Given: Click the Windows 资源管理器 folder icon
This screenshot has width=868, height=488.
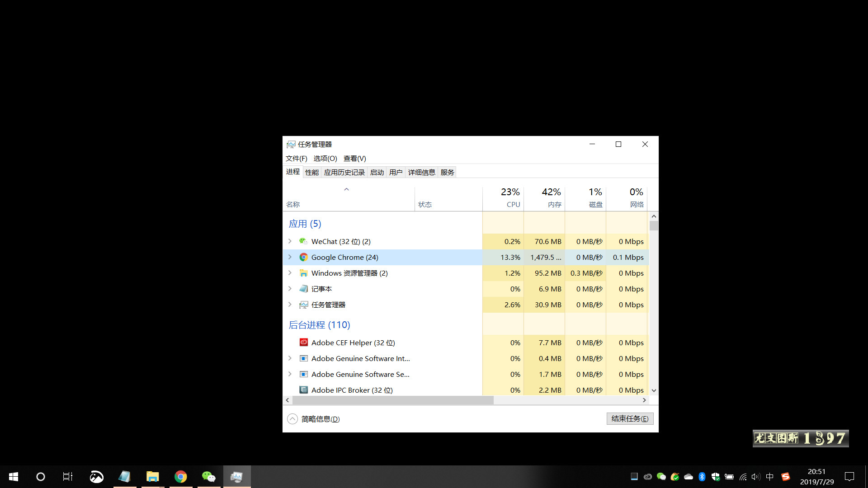Looking at the screenshot, I should [x=303, y=273].
